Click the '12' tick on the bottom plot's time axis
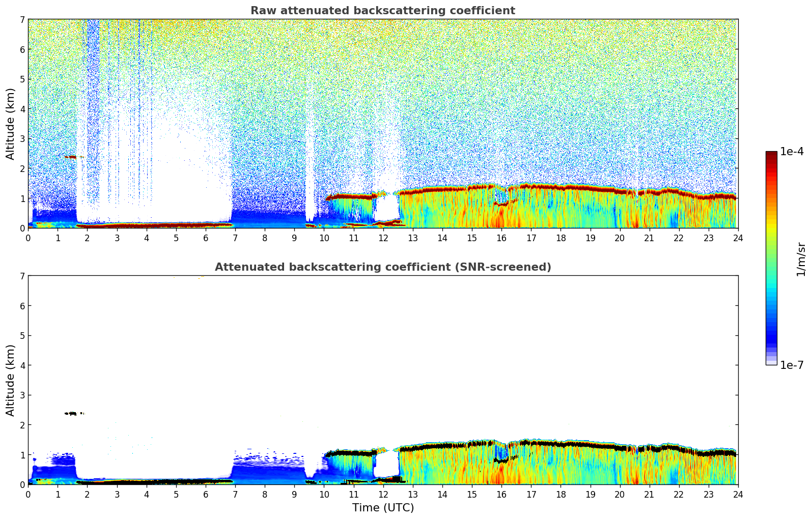812x519 pixels. [x=383, y=494]
